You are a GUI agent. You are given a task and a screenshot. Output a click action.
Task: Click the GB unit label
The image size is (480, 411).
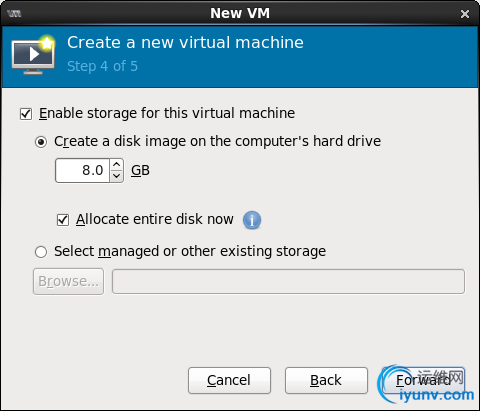(140, 170)
